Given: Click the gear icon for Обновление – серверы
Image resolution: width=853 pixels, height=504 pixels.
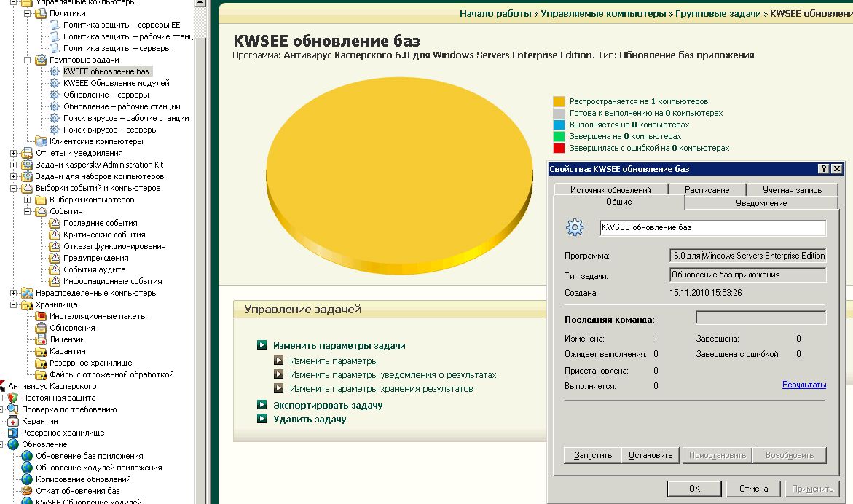Looking at the screenshot, I should tap(55, 95).
